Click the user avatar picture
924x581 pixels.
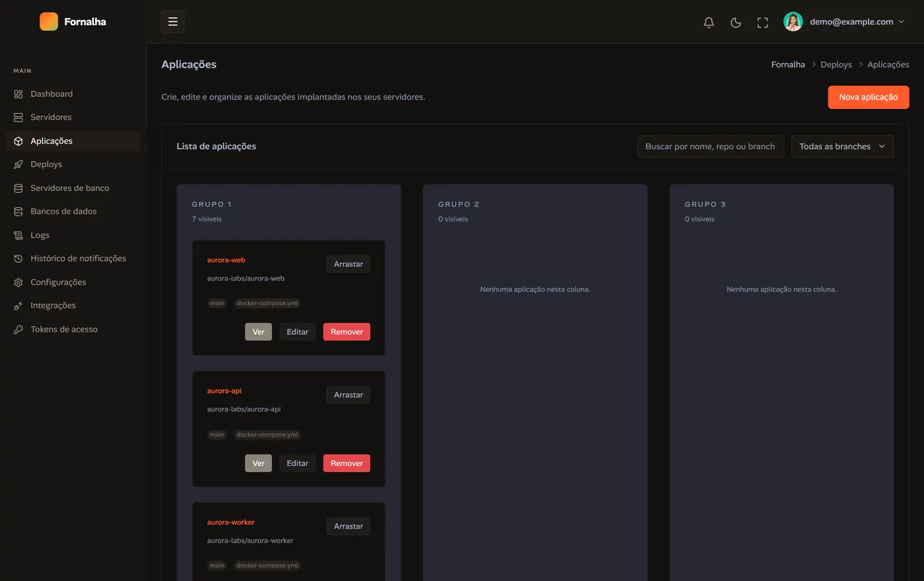pos(793,22)
